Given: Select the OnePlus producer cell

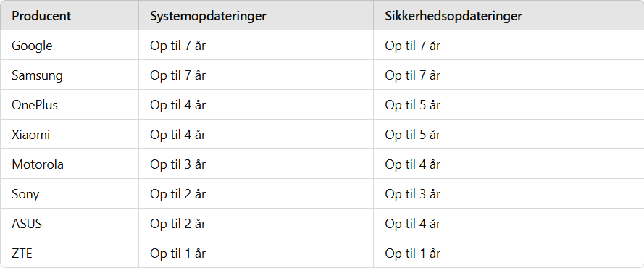Looking at the screenshot, I should tap(70, 104).
